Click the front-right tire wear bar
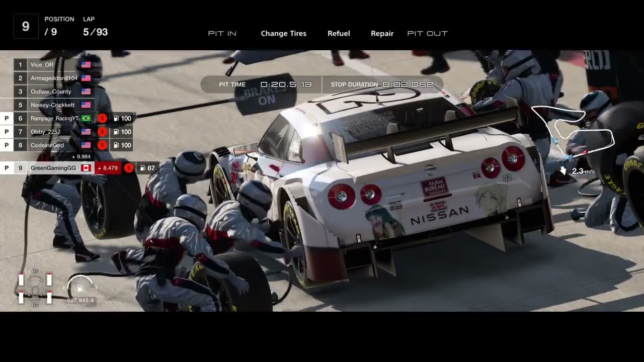Screen dimensions: 644x362 (49, 280)
